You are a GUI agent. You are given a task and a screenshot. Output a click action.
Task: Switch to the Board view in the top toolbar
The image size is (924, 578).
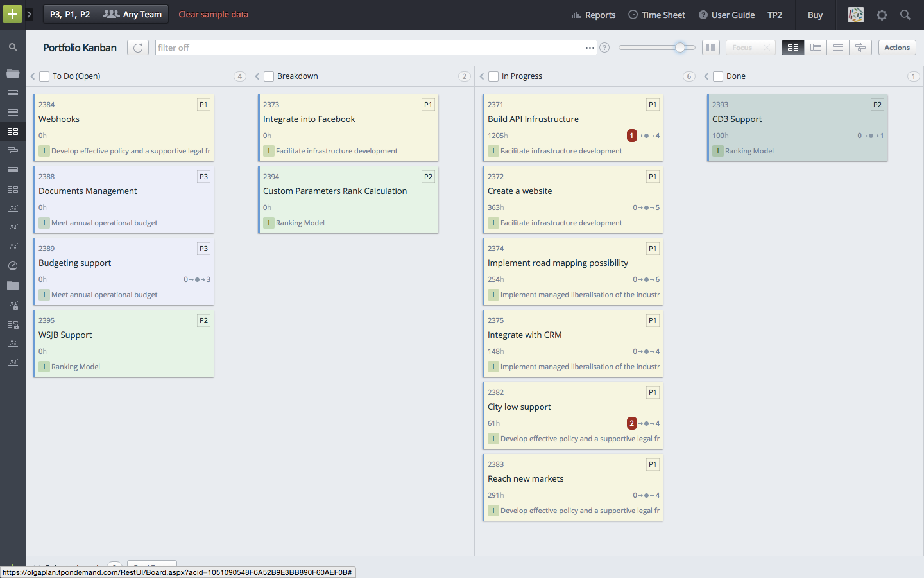point(792,47)
